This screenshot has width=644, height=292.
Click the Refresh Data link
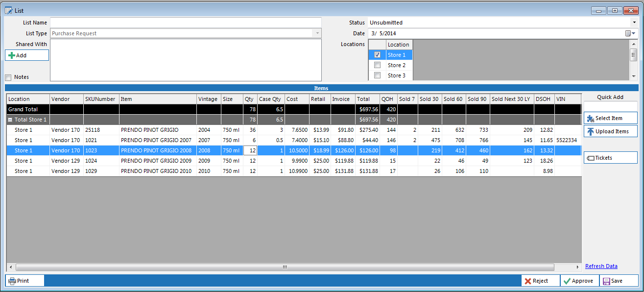[601, 266]
